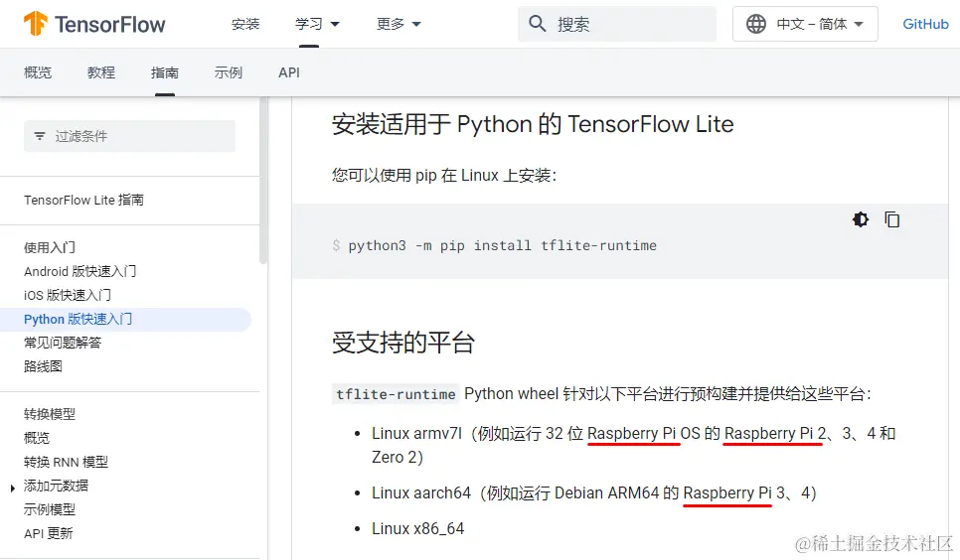Switch to the 示例 tab
This screenshot has width=960, height=560.
coord(229,72)
